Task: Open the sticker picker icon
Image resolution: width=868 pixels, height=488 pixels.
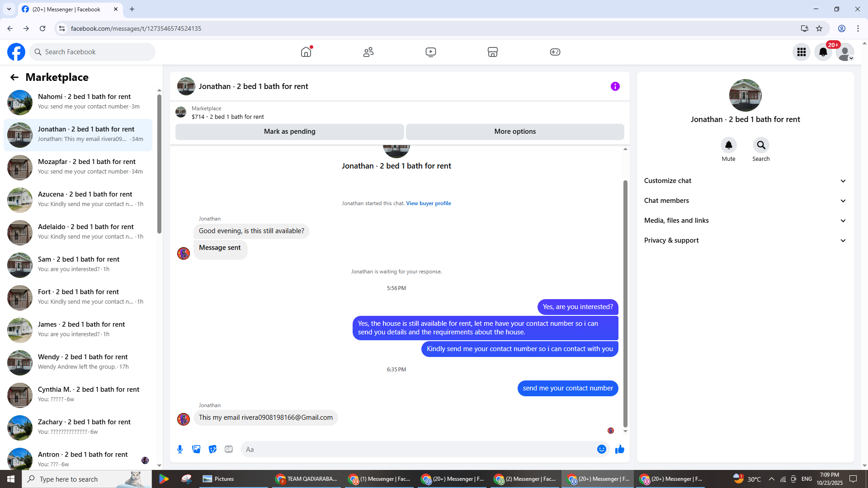Action: tap(212, 449)
